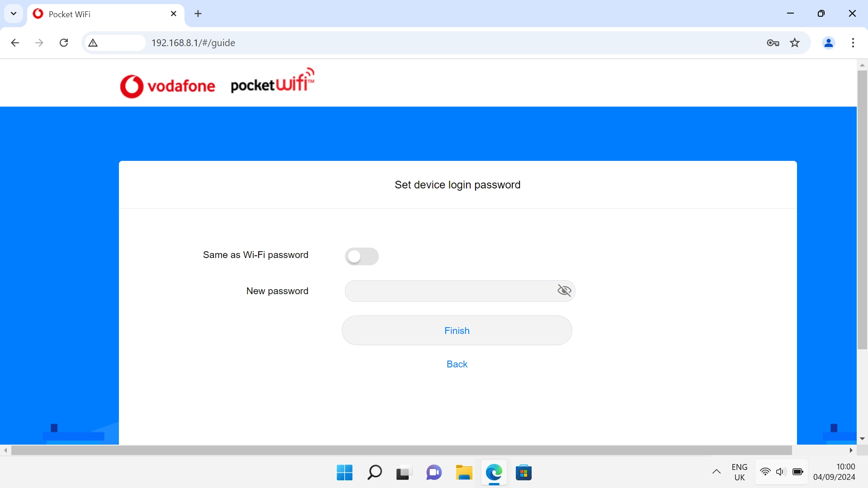Bookmark this page with the star
Screen dimensions: 868x488
[795, 43]
